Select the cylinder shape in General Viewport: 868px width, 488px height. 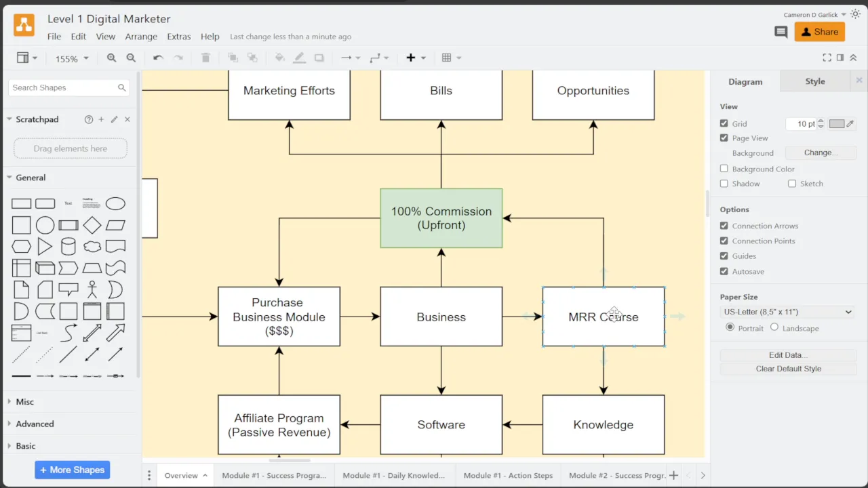tap(68, 247)
